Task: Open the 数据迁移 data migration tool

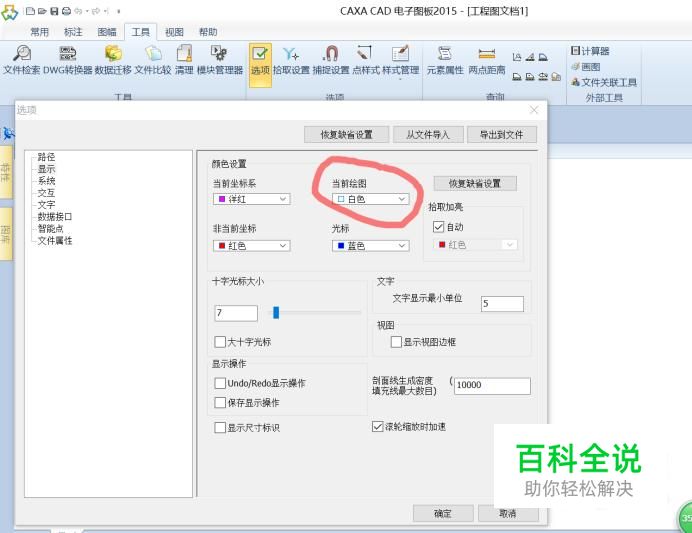Action: [x=113, y=60]
